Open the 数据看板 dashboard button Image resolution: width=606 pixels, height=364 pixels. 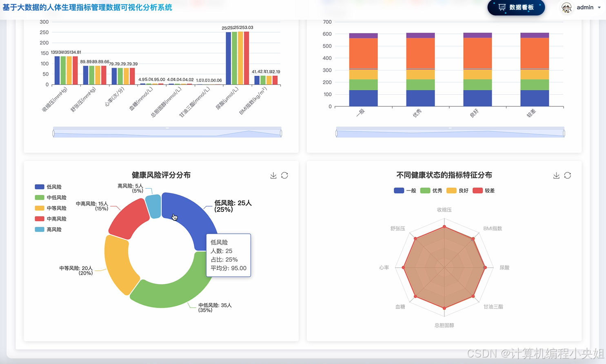pyautogui.click(x=516, y=7)
